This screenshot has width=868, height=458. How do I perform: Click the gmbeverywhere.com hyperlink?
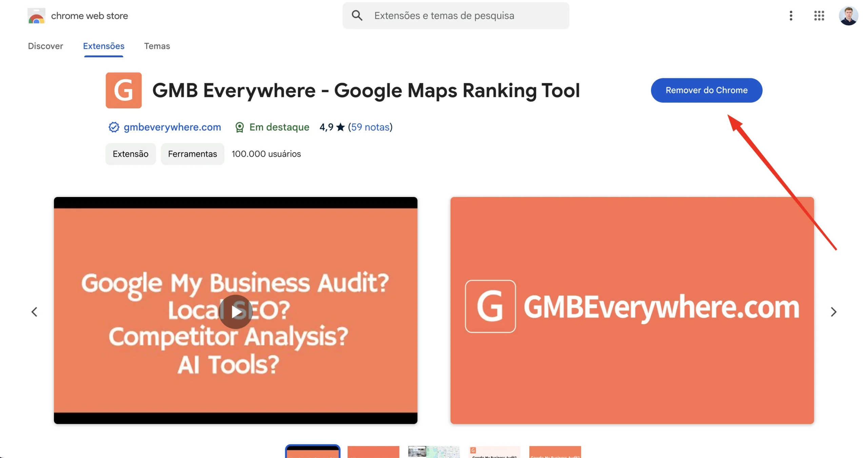[172, 127]
